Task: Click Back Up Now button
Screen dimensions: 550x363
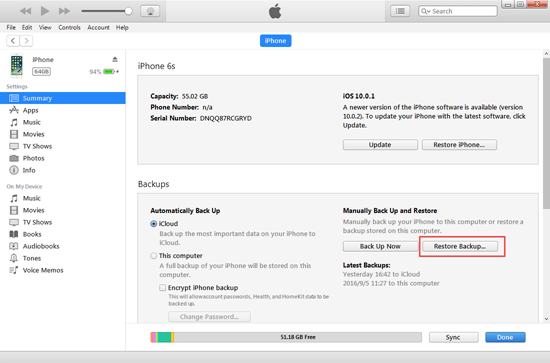Action: coord(380,246)
